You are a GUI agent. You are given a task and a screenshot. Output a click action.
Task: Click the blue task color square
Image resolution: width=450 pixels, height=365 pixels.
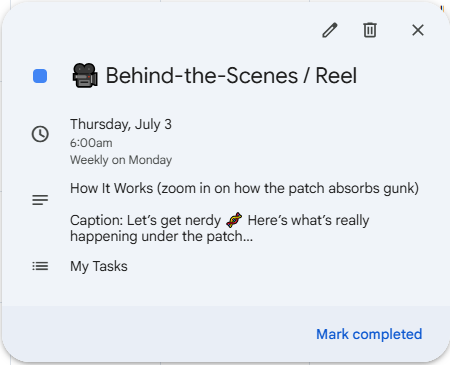tap(40, 76)
